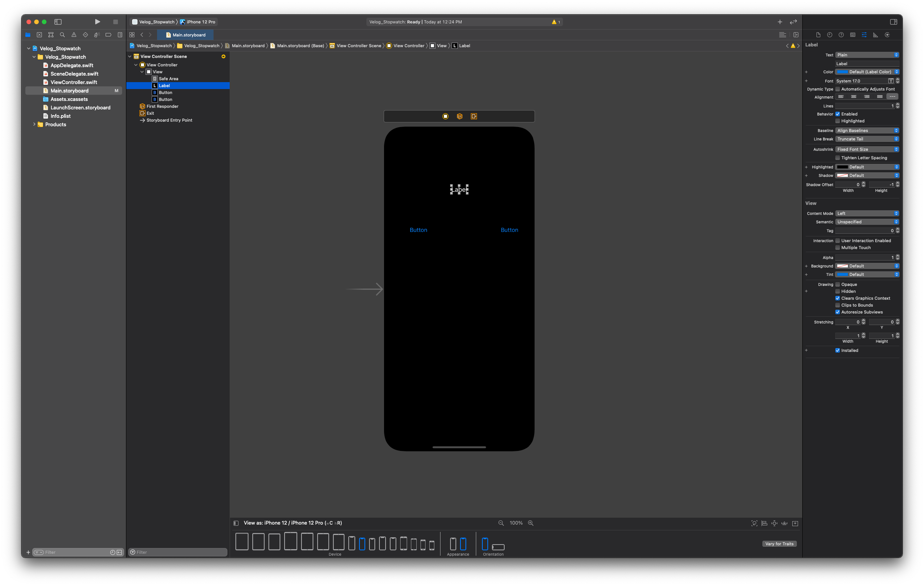924x586 pixels.
Task: Check Automatically Adjusts Font
Action: tap(838, 89)
